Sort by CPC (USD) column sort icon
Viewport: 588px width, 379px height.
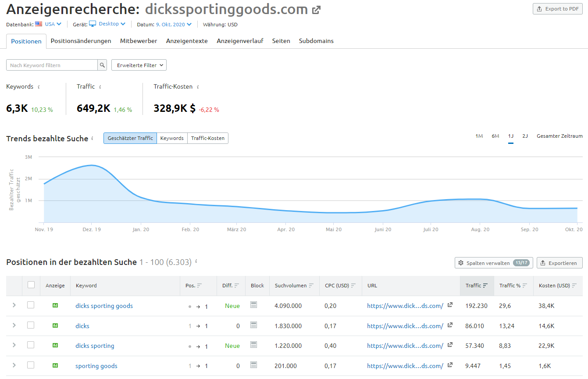pos(353,286)
